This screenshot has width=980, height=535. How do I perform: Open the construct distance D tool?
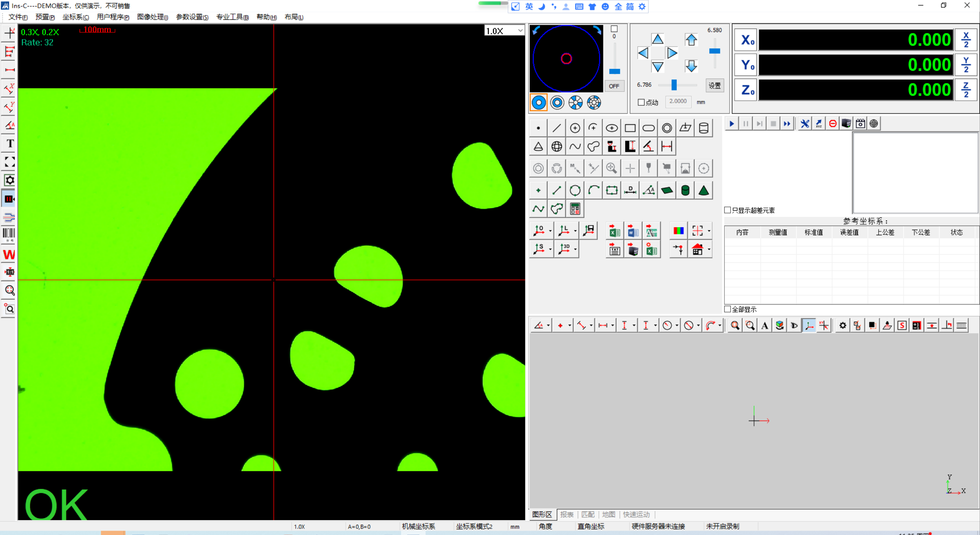coord(630,190)
